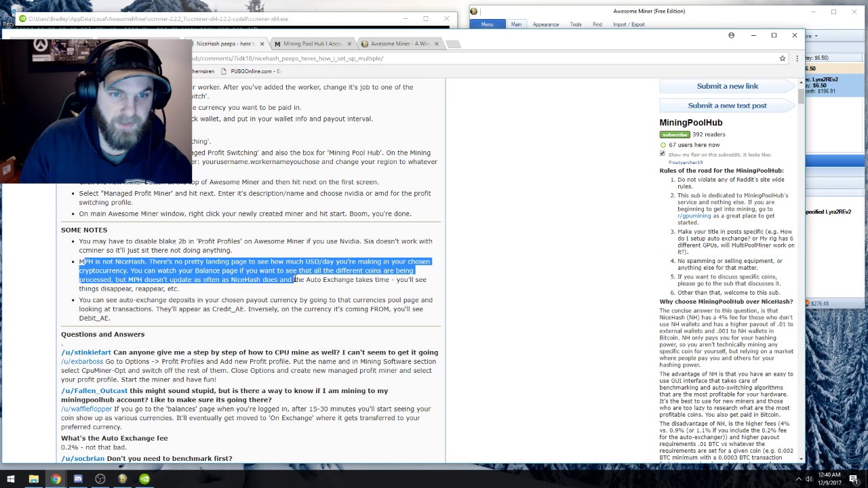Image resolution: width=868 pixels, height=488 pixels.
Task: Close the Mining Pool Hub tab
Action: coord(349,44)
